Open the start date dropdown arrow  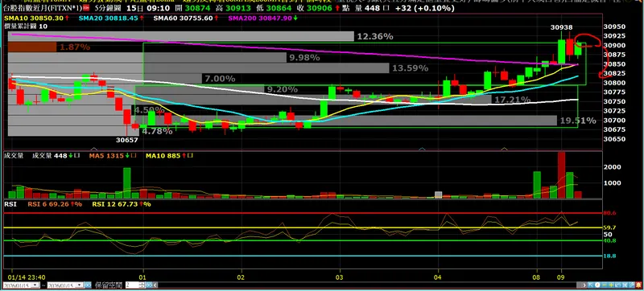click(x=35, y=285)
